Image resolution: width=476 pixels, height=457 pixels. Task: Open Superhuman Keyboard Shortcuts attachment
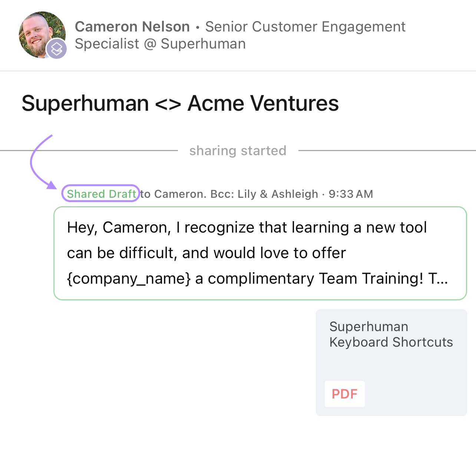pos(391,363)
